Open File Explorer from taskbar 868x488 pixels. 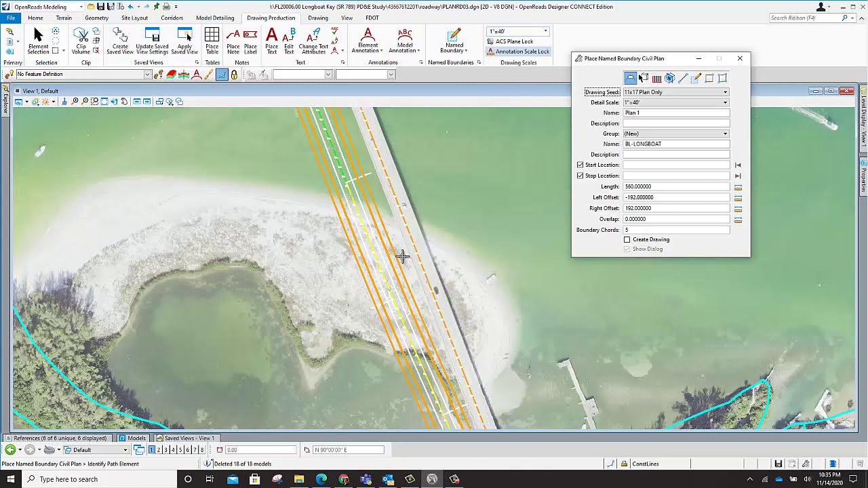click(x=299, y=479)
